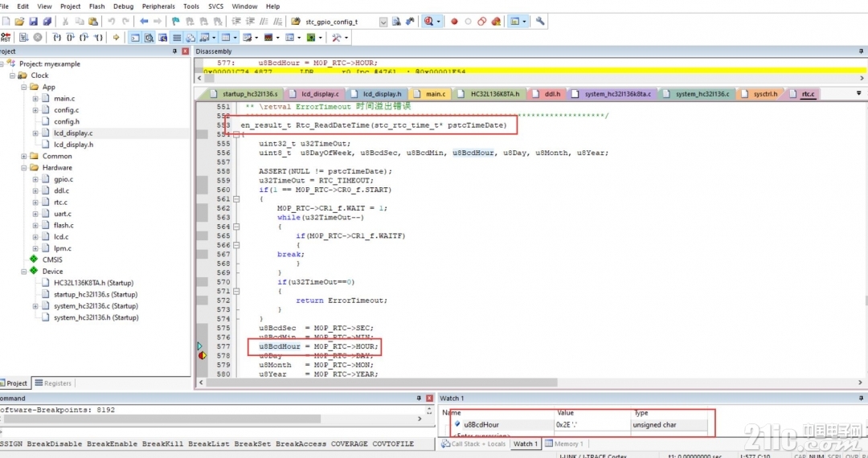
Task: Expand the Common folder
Action: click(24, 156)
